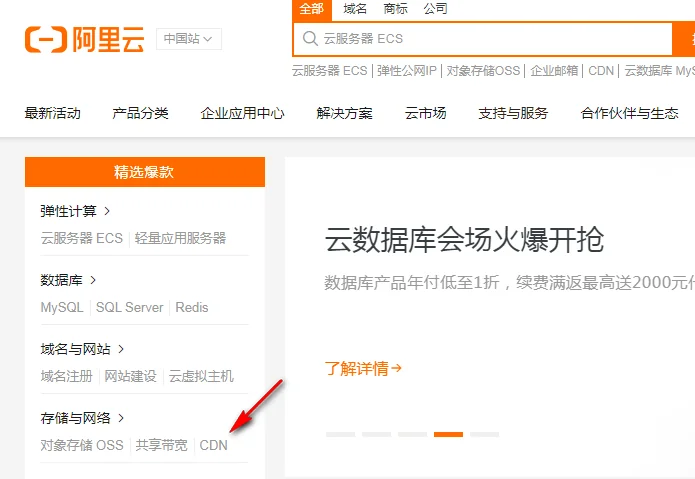Expand the 数据库 category chevron
The width and height of the screenshot is (695, 479).
[x=93, y=280]
